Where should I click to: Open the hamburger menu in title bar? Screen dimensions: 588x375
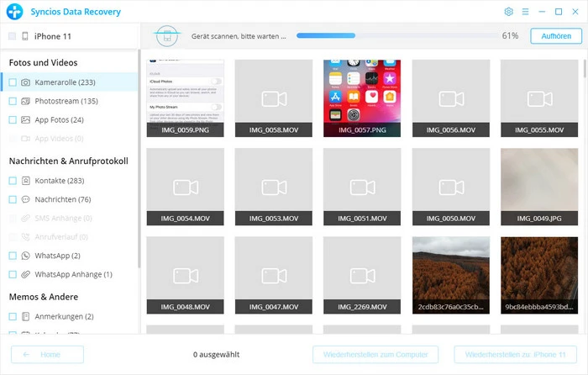point(525,12)
